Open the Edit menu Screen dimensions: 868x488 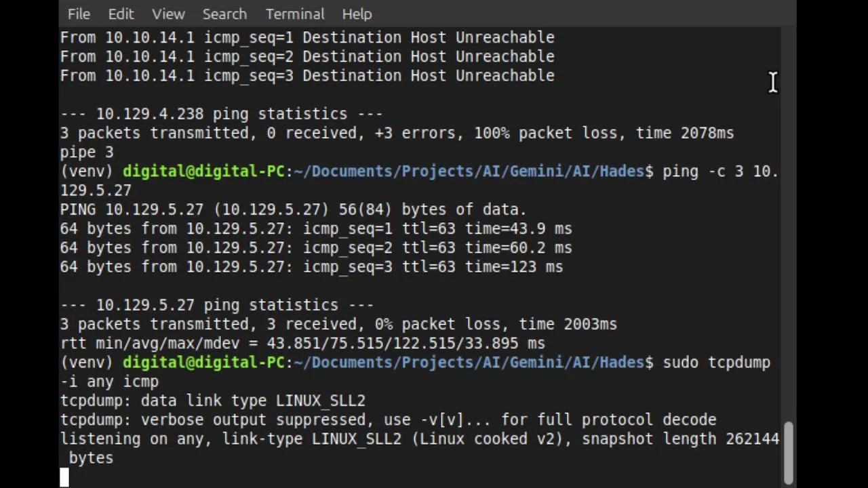tap(121, 14)
